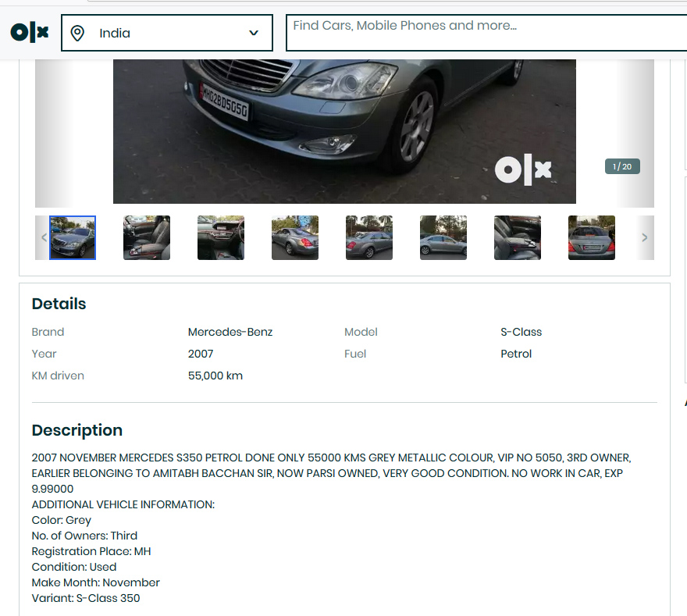Click the 'Find Cars, Mobile Phones and more...' search box

486,33
